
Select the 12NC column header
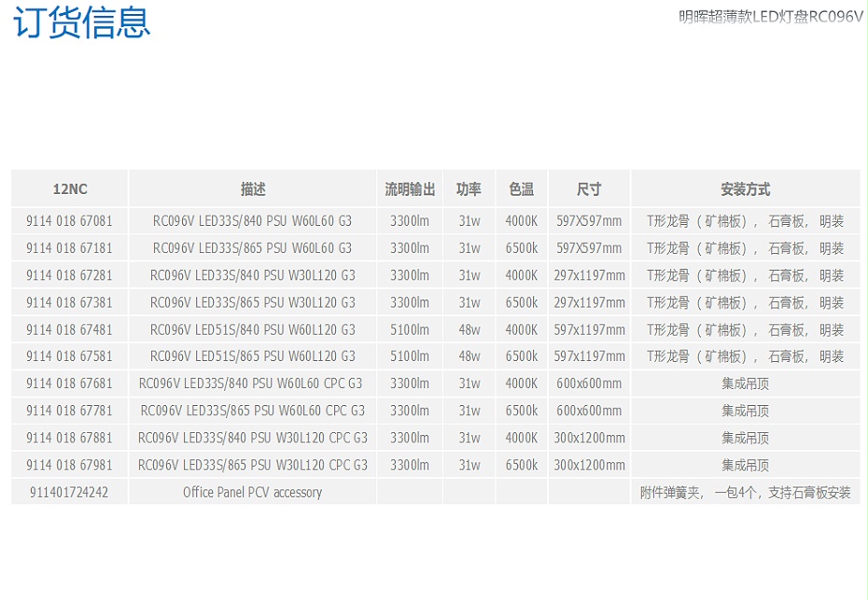pos(70,189)
